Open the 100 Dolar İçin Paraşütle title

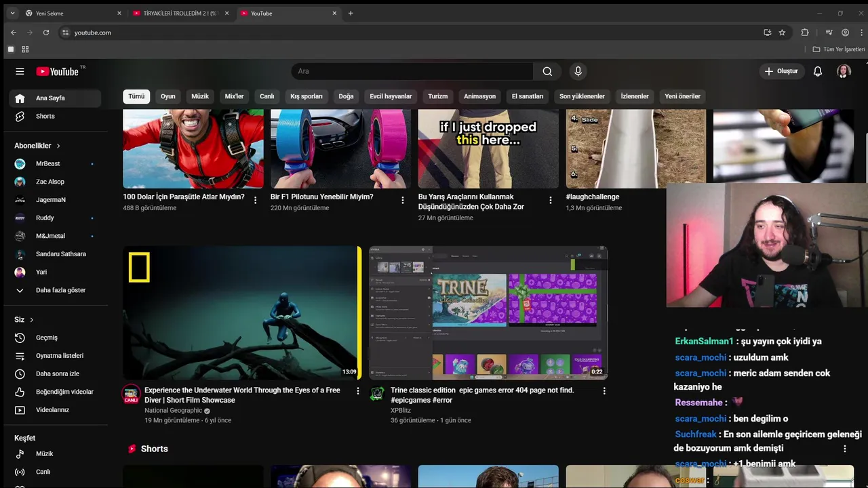pos(184,197)
